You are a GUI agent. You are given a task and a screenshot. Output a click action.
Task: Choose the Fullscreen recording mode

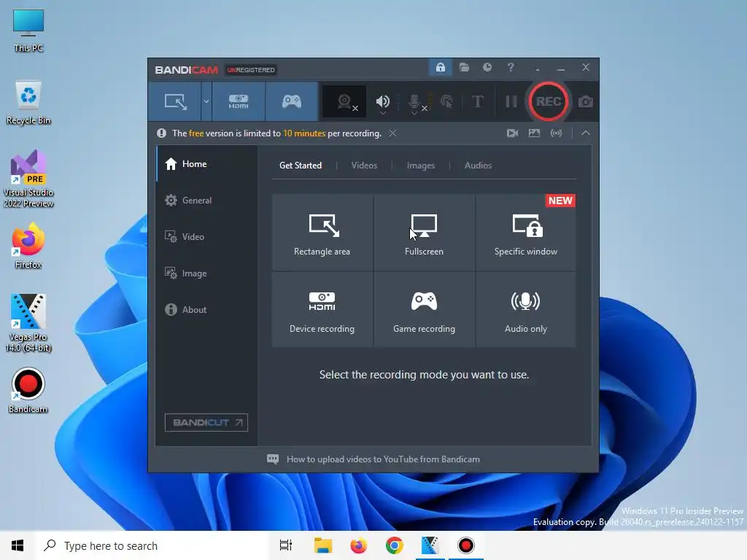(424, 233)
